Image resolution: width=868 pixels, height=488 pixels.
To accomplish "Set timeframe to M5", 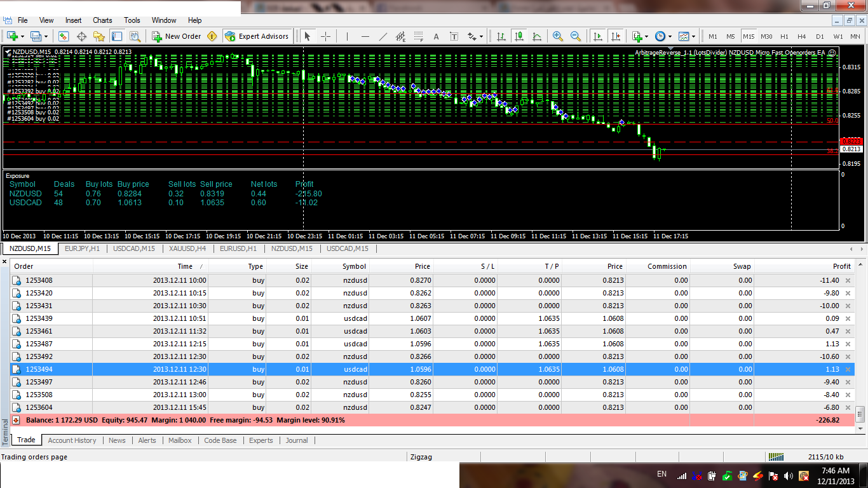I will pos(731,36).
